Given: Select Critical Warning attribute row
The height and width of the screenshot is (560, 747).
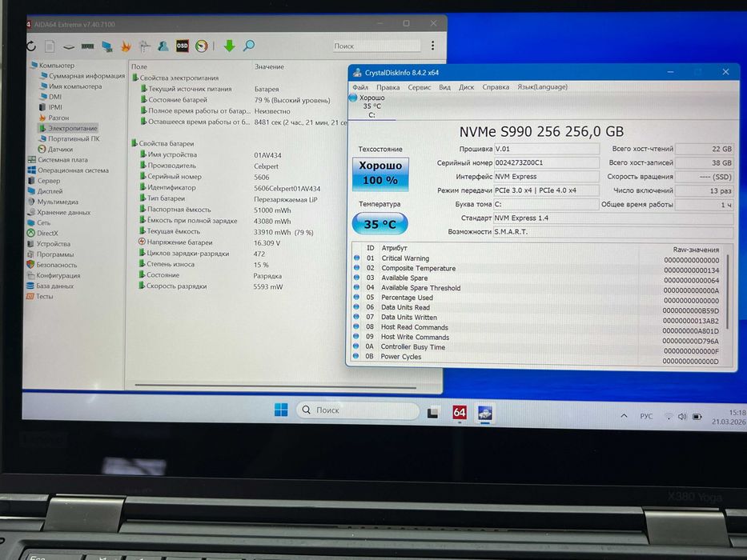Looking at the screenshot, I should coord(537,258).
